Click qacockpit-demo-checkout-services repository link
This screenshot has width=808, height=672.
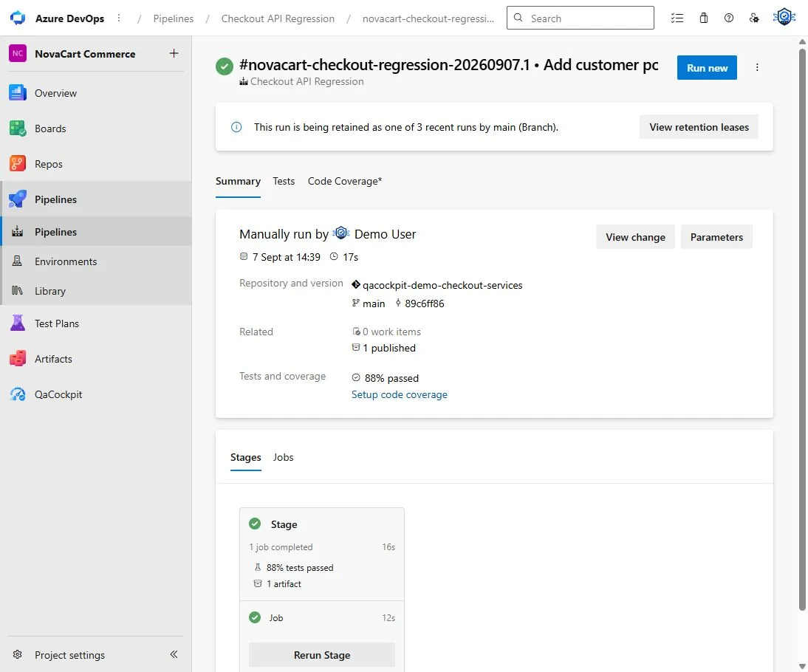click(x=442, y=285)
